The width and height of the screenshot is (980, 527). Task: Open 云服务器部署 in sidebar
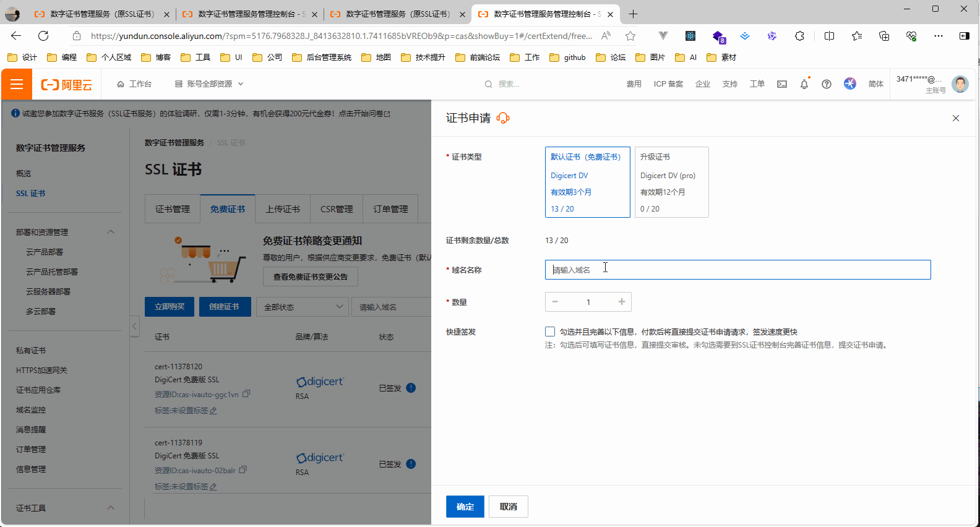tap(48, 292)
